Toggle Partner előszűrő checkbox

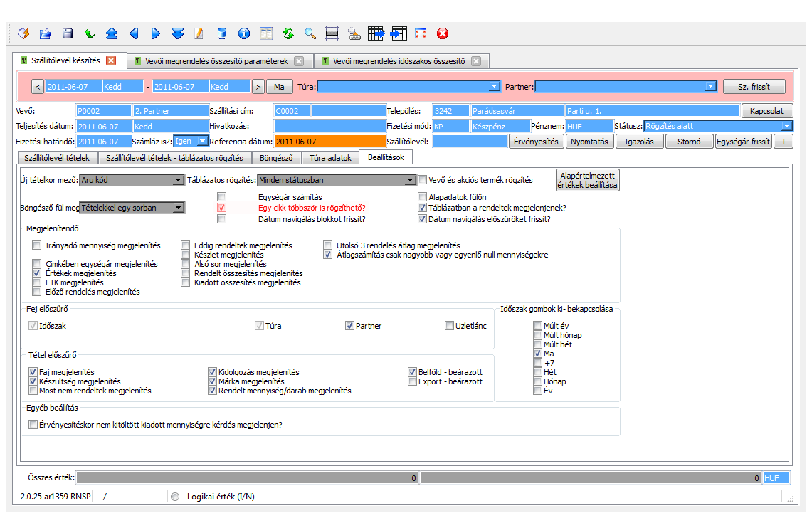coord(349,326)
